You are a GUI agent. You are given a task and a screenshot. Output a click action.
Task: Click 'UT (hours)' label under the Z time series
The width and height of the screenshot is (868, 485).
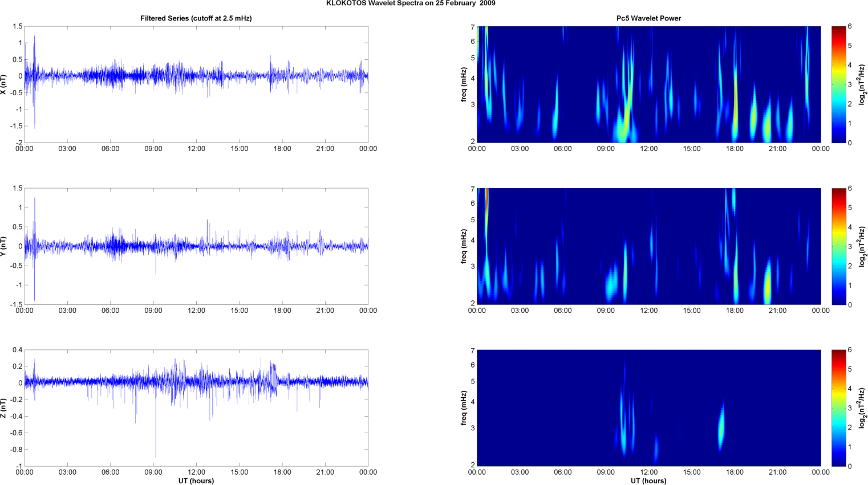coord(196,480)
